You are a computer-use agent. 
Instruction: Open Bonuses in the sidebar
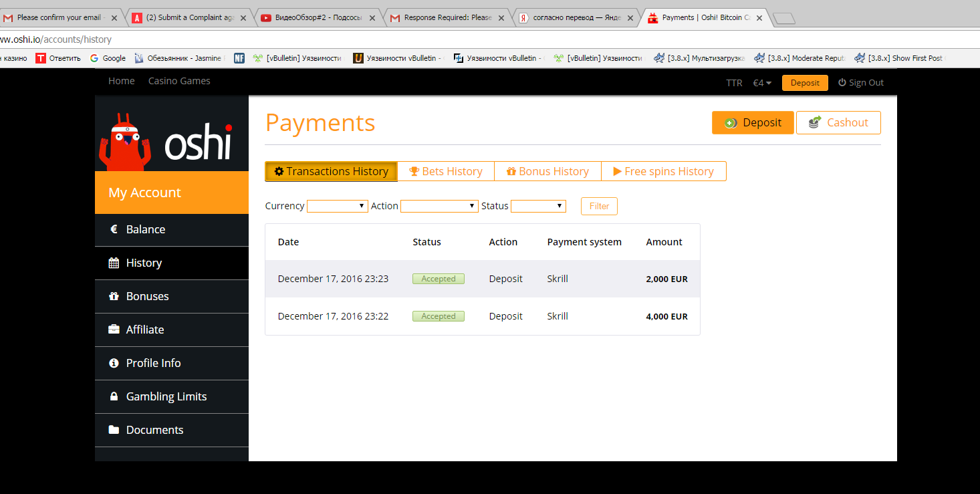(x=172, y=296)
